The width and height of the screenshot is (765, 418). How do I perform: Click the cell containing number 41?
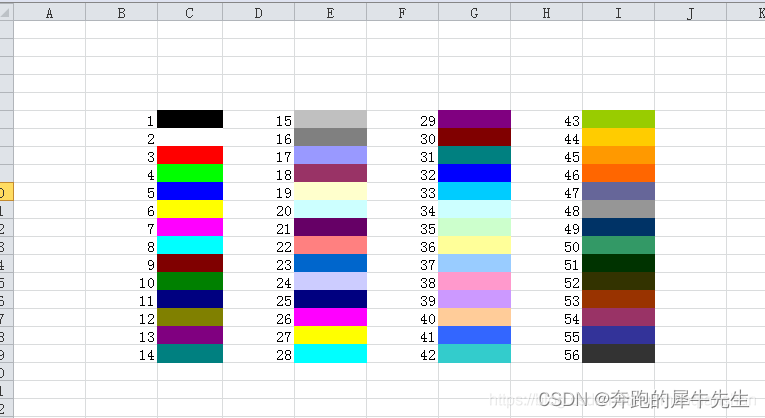403,337
